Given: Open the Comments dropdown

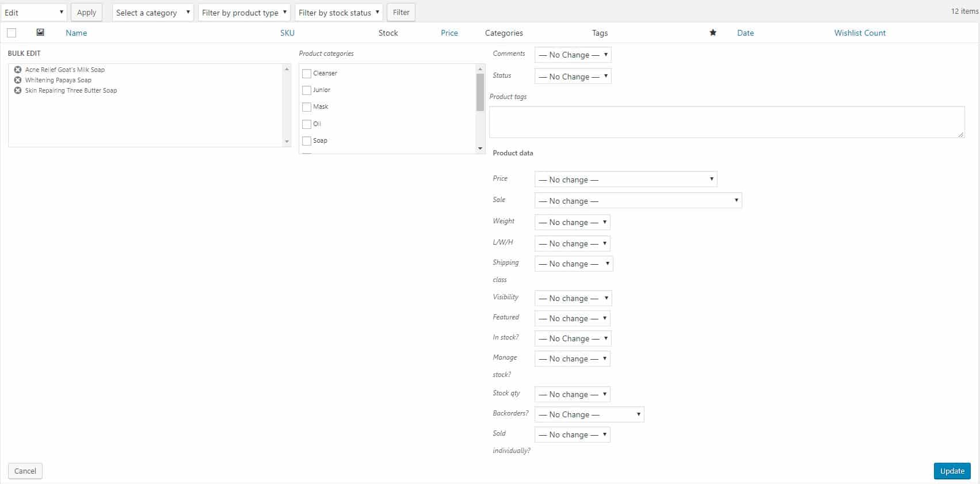Looking at the screenshot, I should click(573, 55).
